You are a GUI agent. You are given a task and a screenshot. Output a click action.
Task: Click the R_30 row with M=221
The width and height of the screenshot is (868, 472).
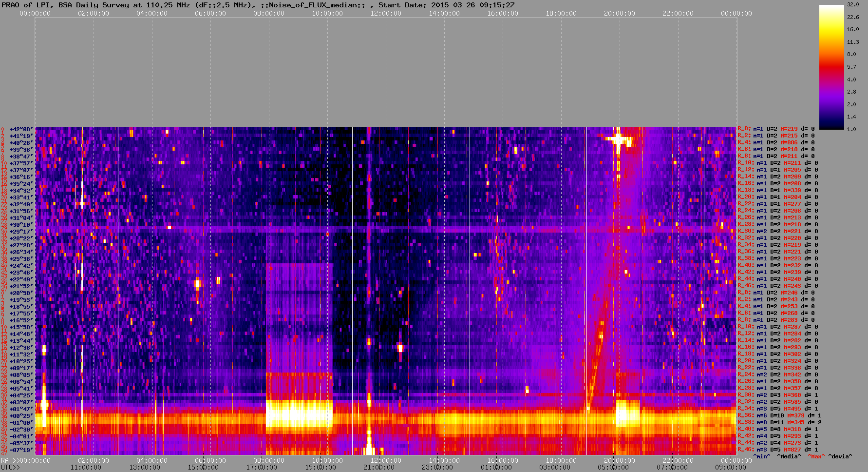777,232
